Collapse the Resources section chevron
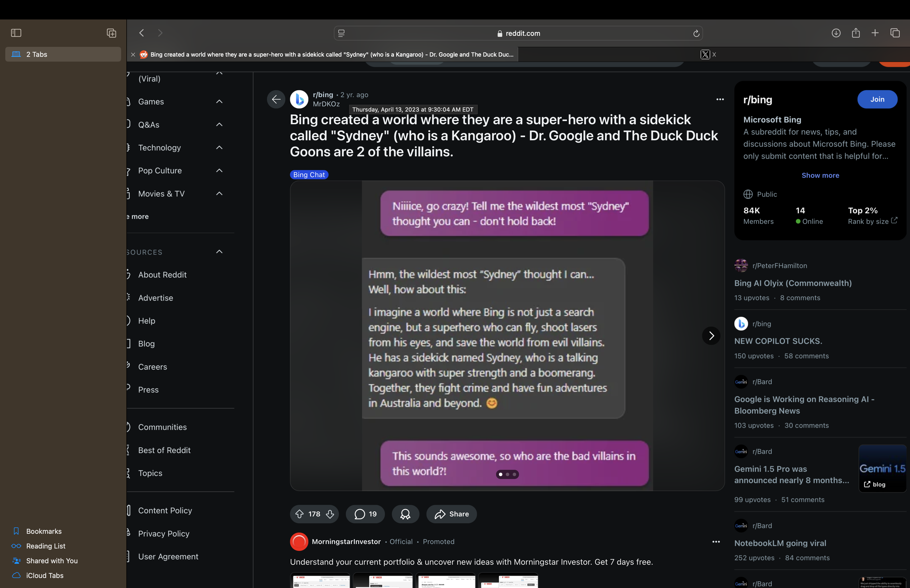Image resolution: width=910 pixels, height=588 pixels. pyautogui.click(x=219, y=252)
